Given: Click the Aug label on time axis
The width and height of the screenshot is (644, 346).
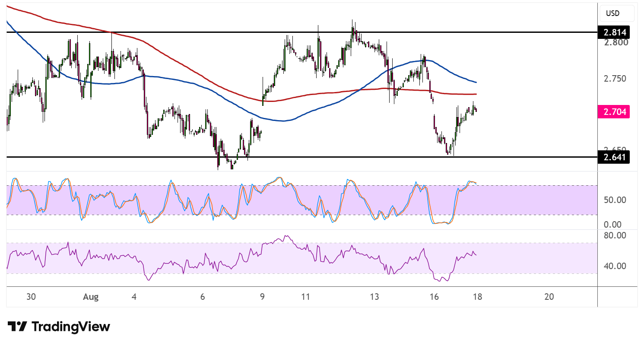Looking at the screenshot, I should coord(92,297).
